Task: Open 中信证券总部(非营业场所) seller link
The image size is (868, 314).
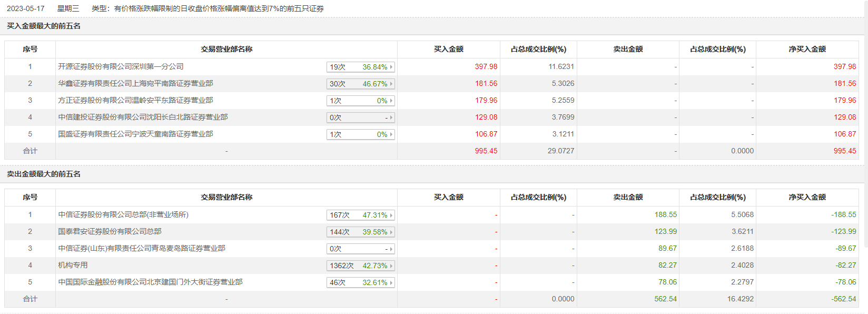Action: pos(123,214)
